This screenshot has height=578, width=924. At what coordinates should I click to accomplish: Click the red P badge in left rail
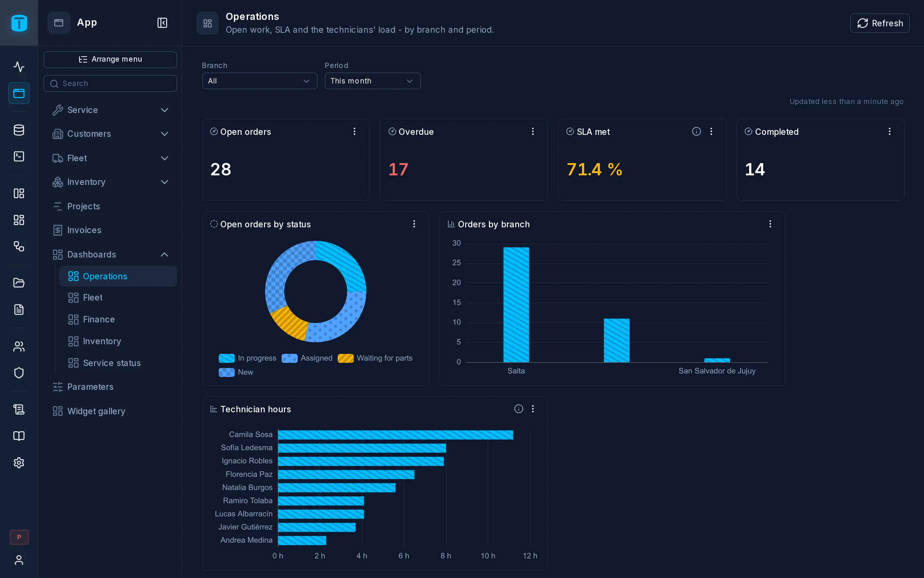point(19,537)
